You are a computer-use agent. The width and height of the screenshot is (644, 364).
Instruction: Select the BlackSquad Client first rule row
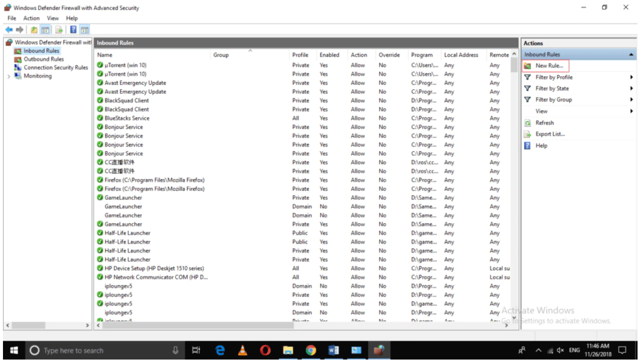tap(302, 101)
